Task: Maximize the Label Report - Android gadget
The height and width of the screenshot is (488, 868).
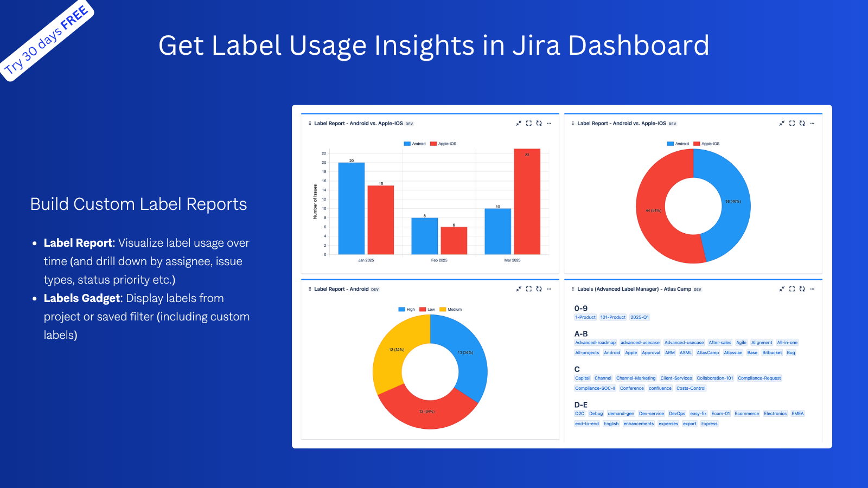Action: pos(529,289)
